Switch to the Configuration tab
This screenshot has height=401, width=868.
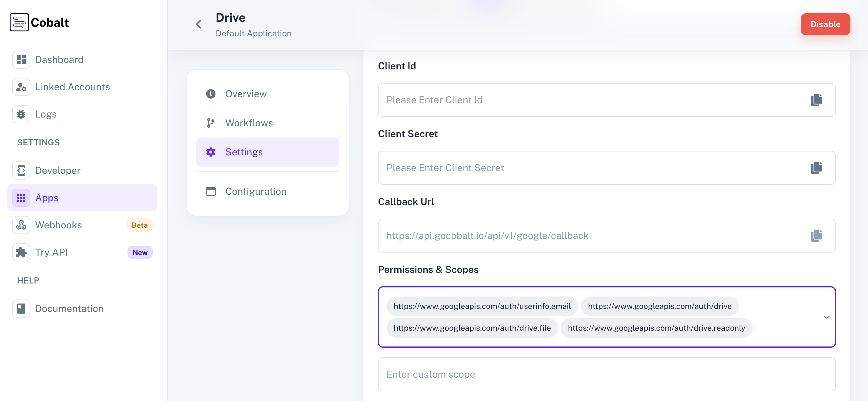coord(255,191)
